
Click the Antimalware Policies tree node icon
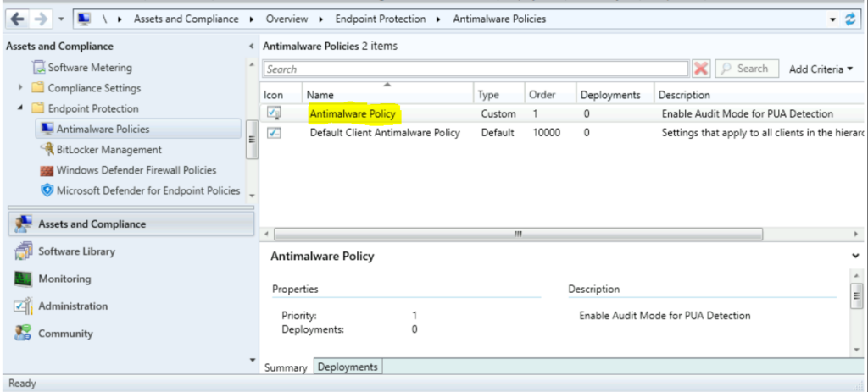click(x=47, y=129)
